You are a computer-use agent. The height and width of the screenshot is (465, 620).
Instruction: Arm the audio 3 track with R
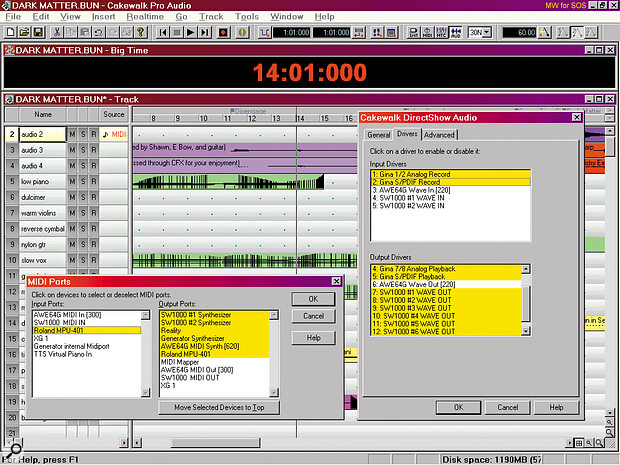[94, 150]
